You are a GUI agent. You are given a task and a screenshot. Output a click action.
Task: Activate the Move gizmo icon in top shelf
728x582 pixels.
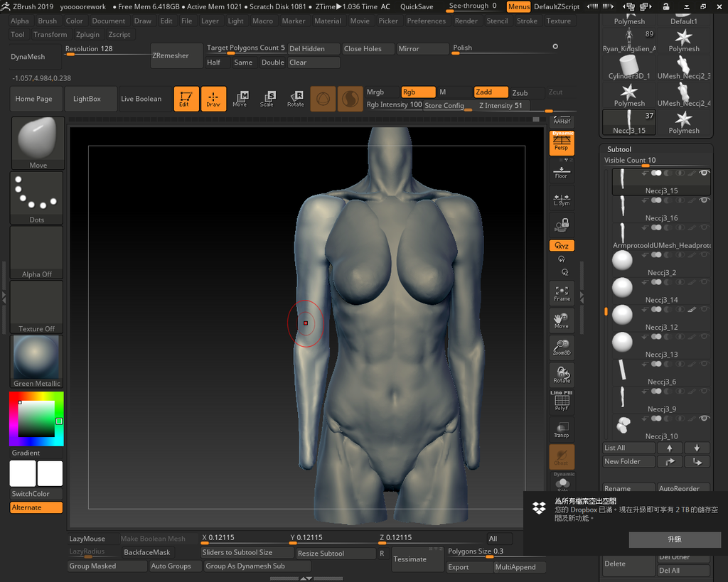click(x=240, y=99)
